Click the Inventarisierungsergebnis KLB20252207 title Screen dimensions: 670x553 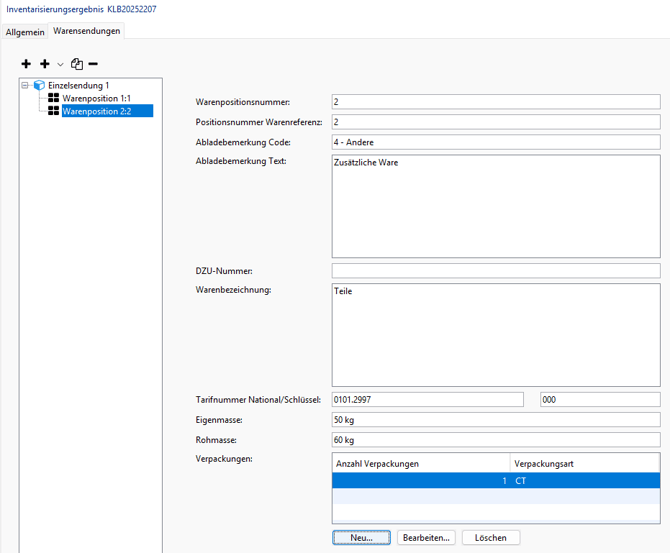pos(81,9)
